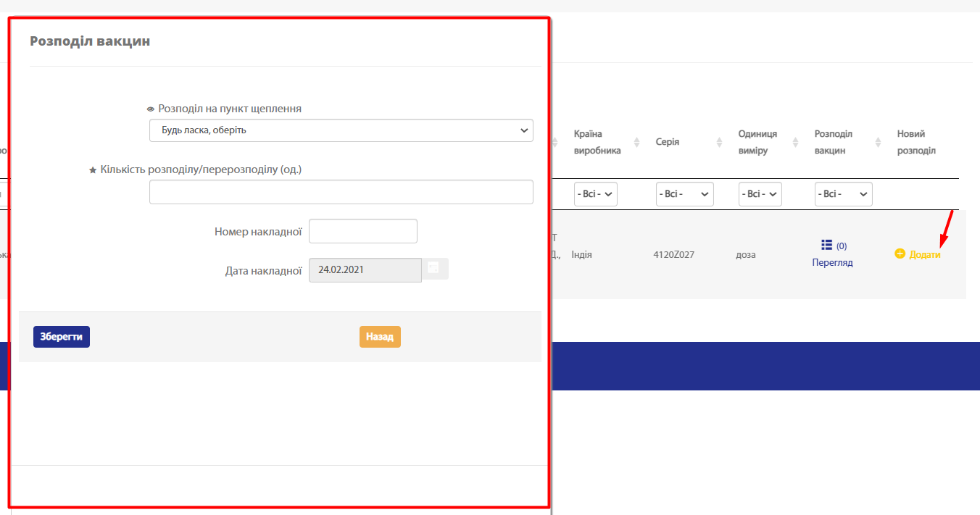
Task: Expand the Країна виробника filter dropdown
Action: 595,194
